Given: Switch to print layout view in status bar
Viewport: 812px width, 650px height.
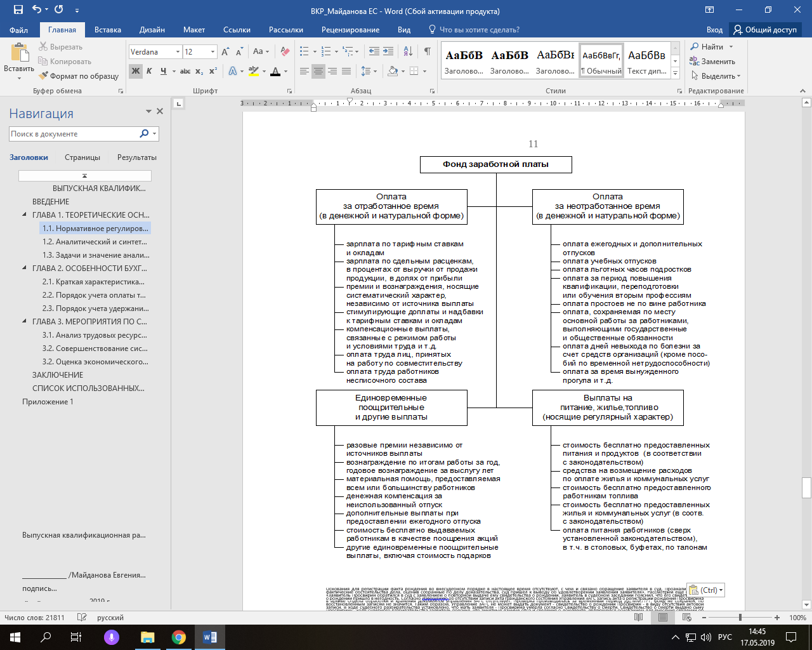Looking at the screenshot, I should pos(663,618).
